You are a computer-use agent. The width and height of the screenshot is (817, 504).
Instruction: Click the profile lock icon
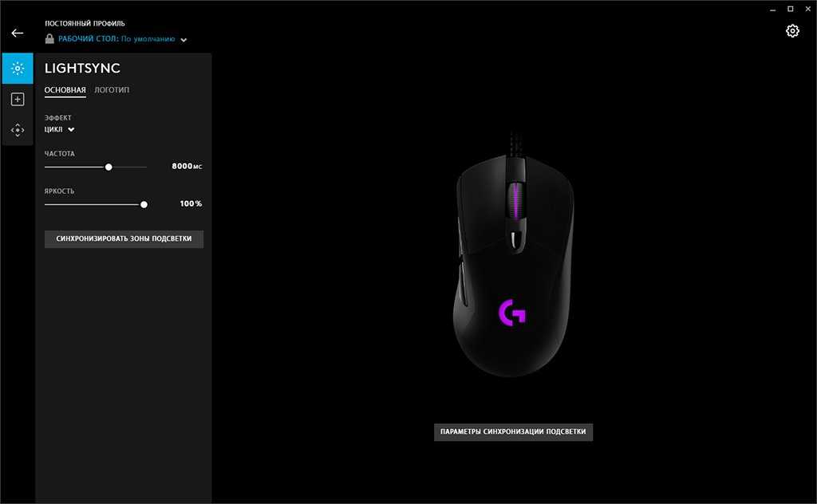[49, 38]
